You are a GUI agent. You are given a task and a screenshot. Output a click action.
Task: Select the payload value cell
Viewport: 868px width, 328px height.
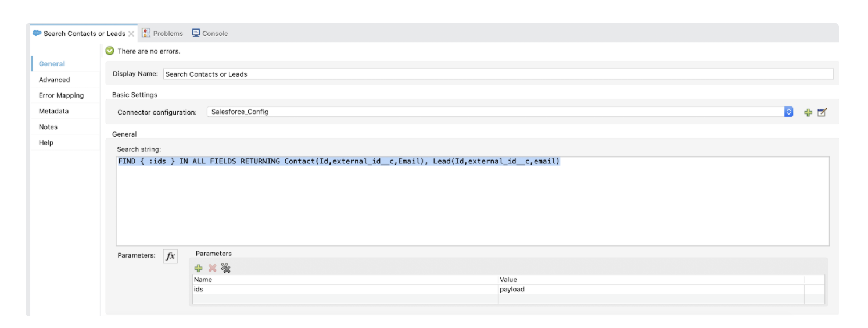click(650, 289)
